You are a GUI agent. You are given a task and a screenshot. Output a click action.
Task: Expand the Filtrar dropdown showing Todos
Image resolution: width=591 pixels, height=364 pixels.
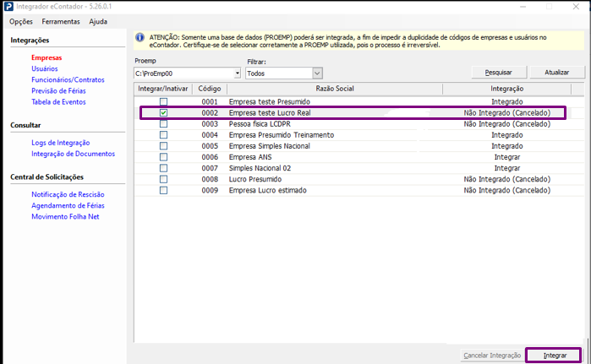317,74
